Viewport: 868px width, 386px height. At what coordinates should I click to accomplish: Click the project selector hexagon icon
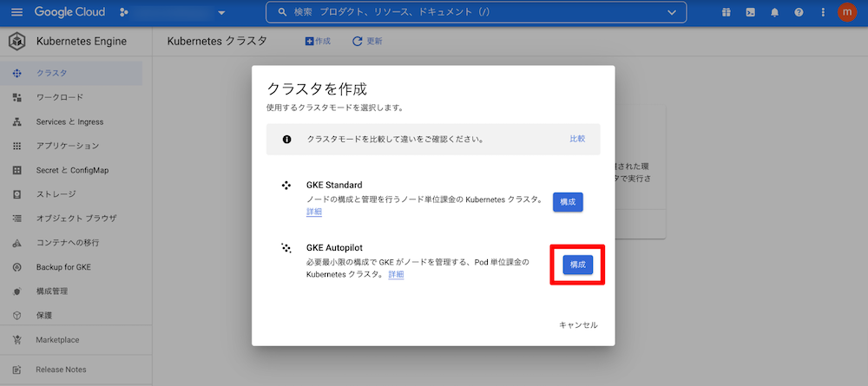coord(123,11)
